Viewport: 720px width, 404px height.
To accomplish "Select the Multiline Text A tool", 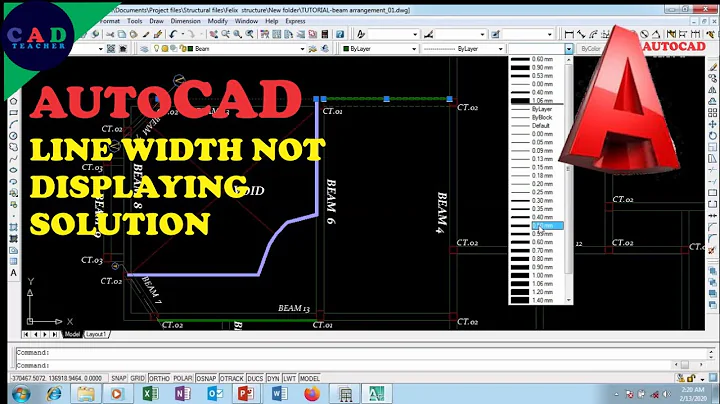I will coord(13,273).
